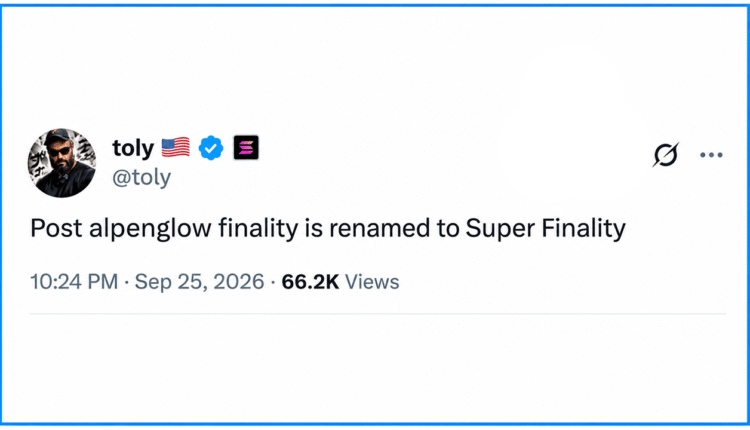
Task: Open toly's profile picture
Action: pyautogui.click(x=62, y=163)
